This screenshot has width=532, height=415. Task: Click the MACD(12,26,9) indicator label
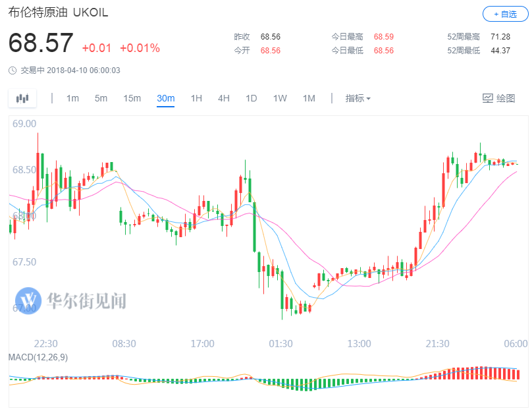pyautogui.click(x=40, y=356)
